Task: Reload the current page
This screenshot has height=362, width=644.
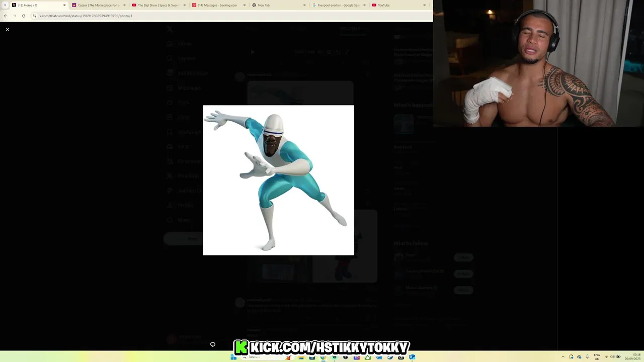Action: (23, 16)
